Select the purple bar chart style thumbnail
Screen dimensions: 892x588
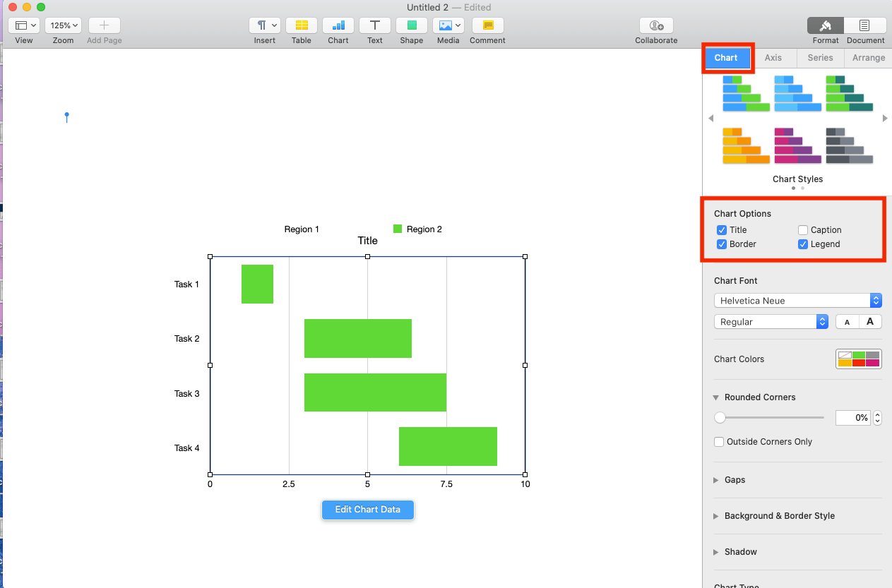(x=797, y=145)
